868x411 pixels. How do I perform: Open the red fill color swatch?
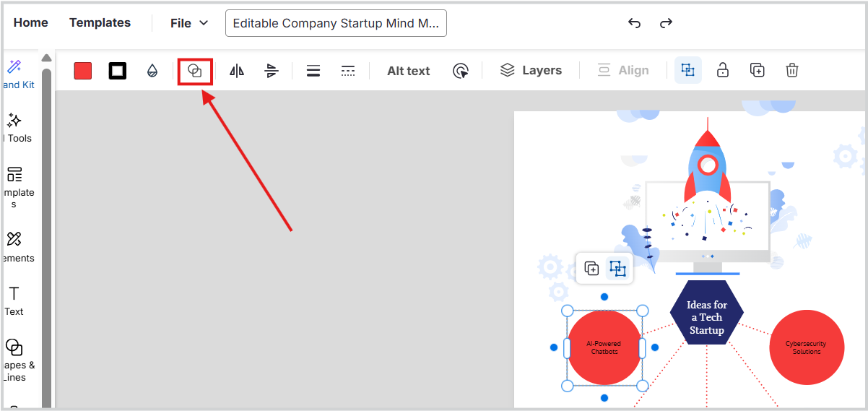point(83,71)
